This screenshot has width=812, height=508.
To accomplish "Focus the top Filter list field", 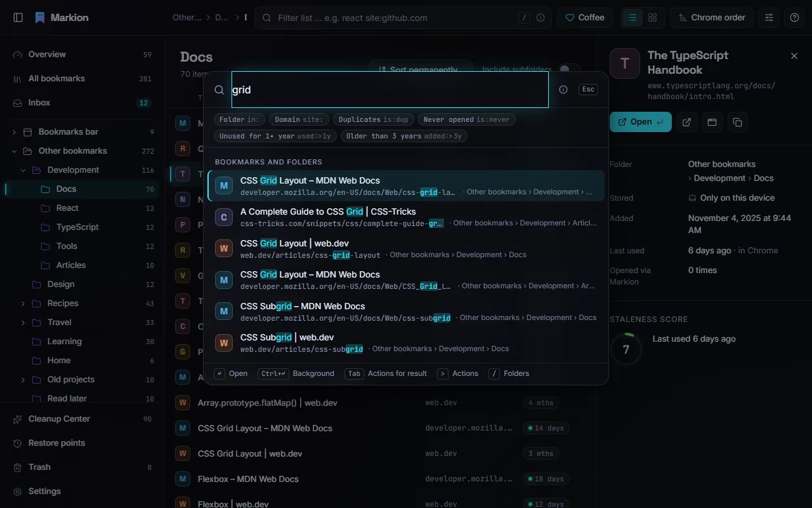I will pyautogui.click(x=403, y=18).
